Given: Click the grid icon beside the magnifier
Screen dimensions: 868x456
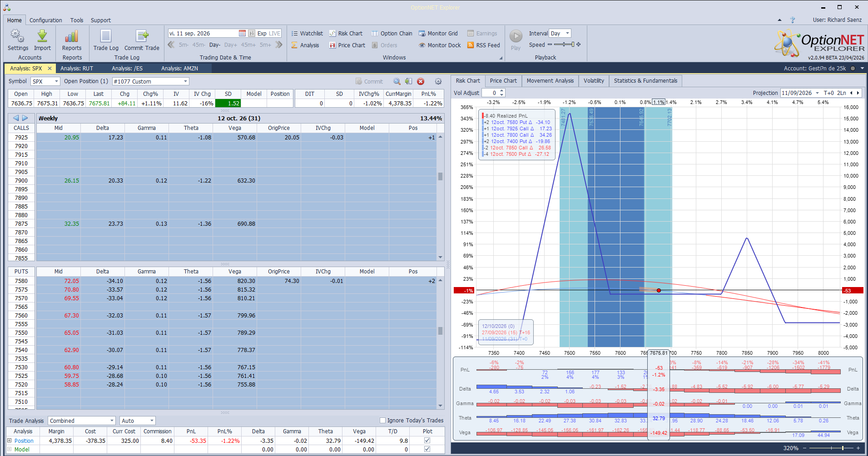Looking at the screenshot, I should (409, 81).
